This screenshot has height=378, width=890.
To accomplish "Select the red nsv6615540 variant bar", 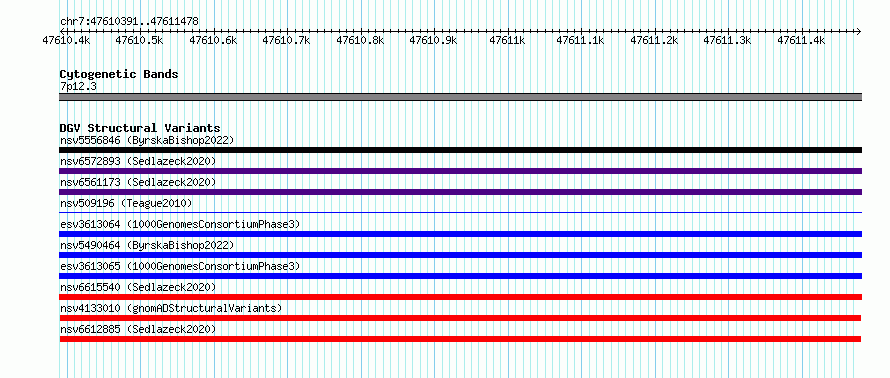I will point(461,297).
